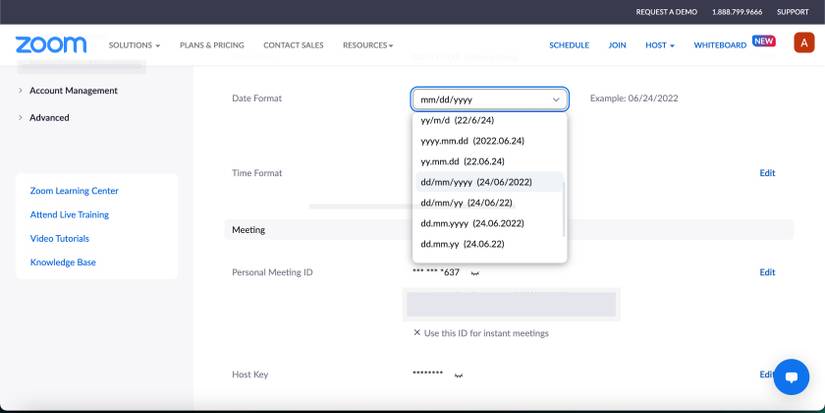Open Video Tutorials

click(x=59, y=238)
